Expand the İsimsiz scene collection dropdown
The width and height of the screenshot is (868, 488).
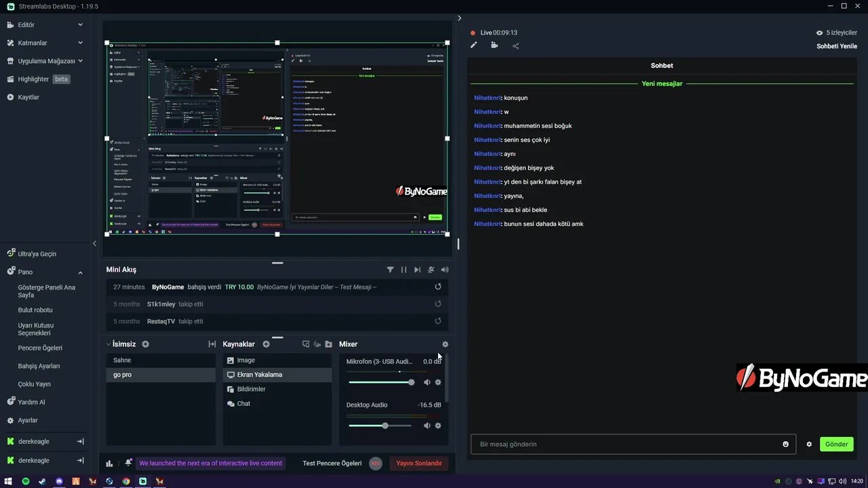tap(108, 344)
